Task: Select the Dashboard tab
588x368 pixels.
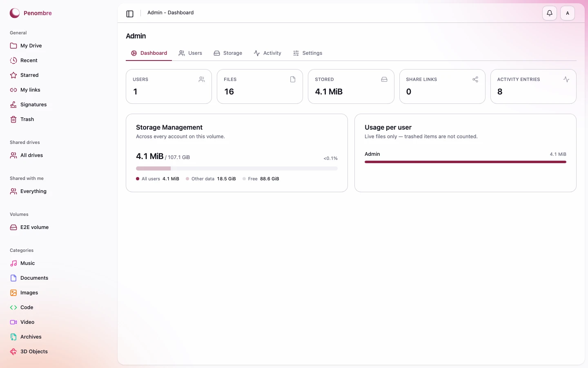Action: point(149,53)
